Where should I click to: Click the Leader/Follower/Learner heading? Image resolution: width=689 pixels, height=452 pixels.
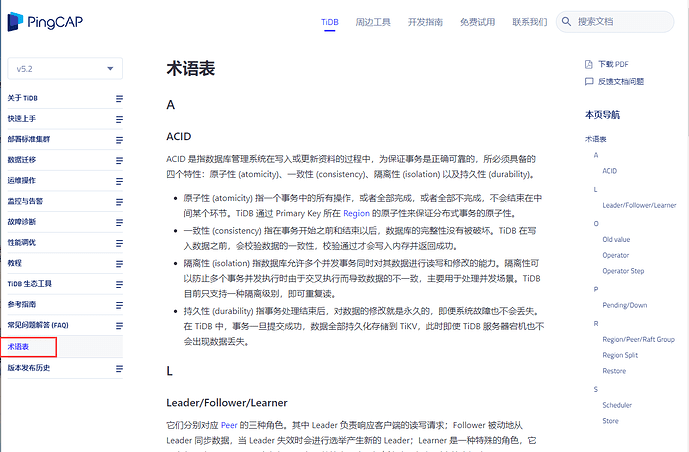click(227, 403)
